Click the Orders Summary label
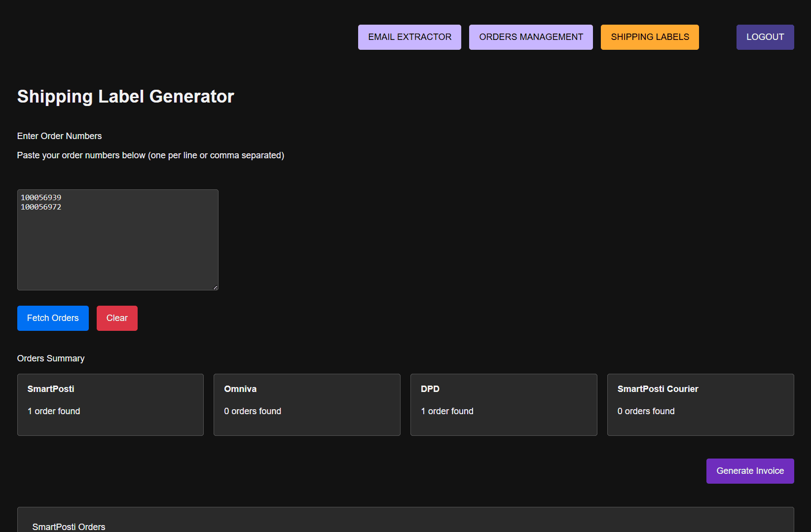The image size is (811, 532). point(51,358)
